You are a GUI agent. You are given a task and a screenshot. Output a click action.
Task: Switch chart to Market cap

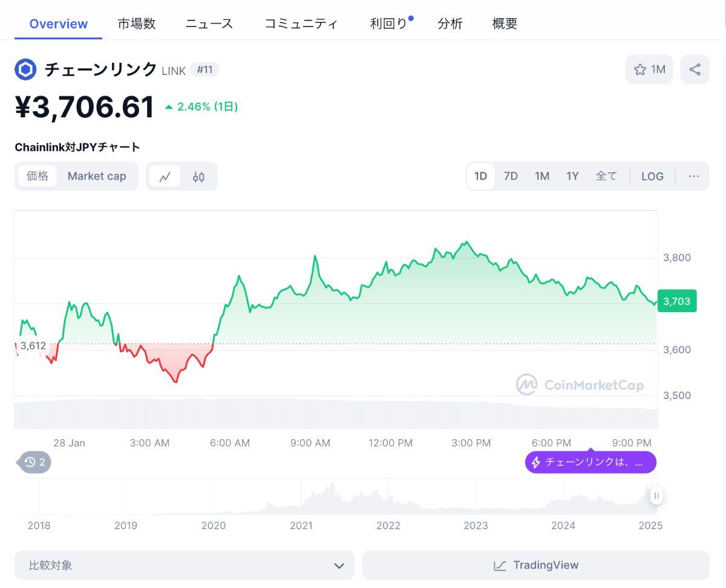[x=97, y=176]
